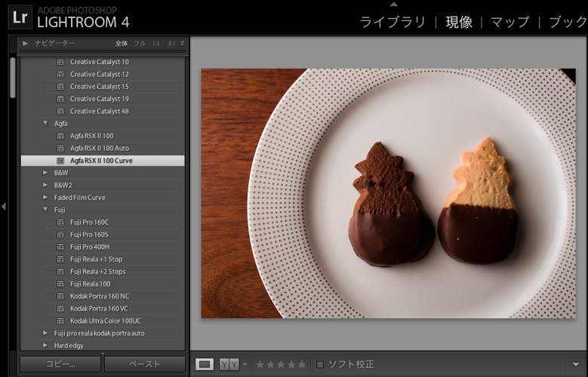Screen dimensions: 588x377
Task: Apply the Kodak Portra 160 NC preset
Action: point(100,297)
